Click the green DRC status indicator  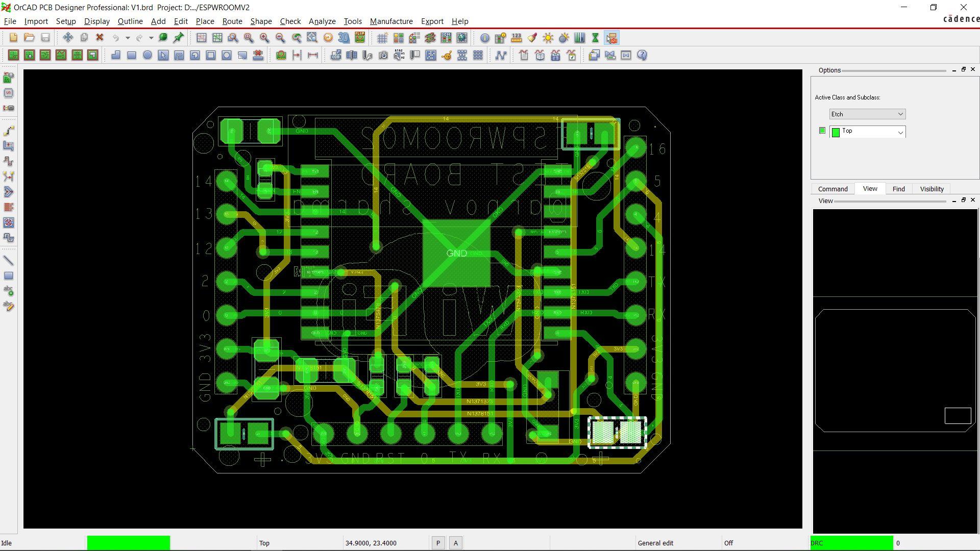851,543
